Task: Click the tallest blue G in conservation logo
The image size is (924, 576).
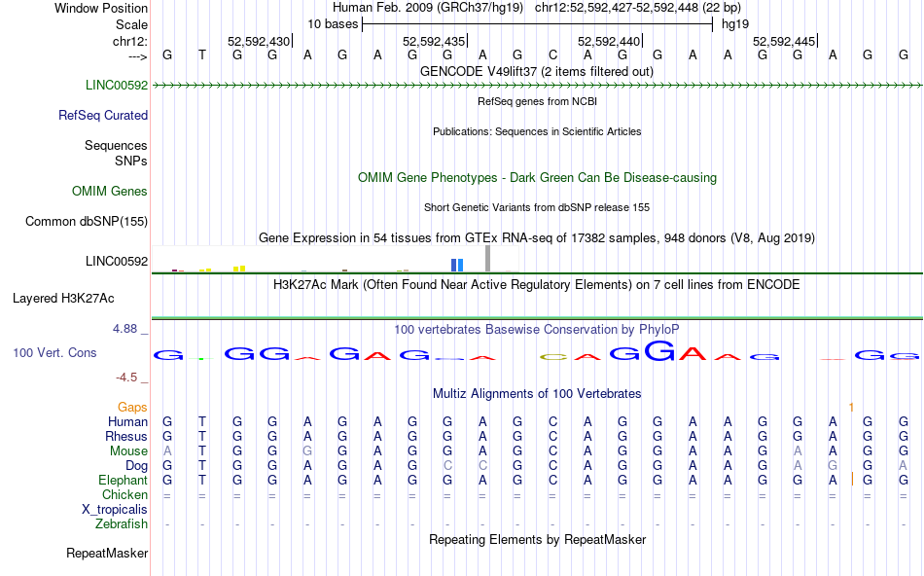Action: 658,351
